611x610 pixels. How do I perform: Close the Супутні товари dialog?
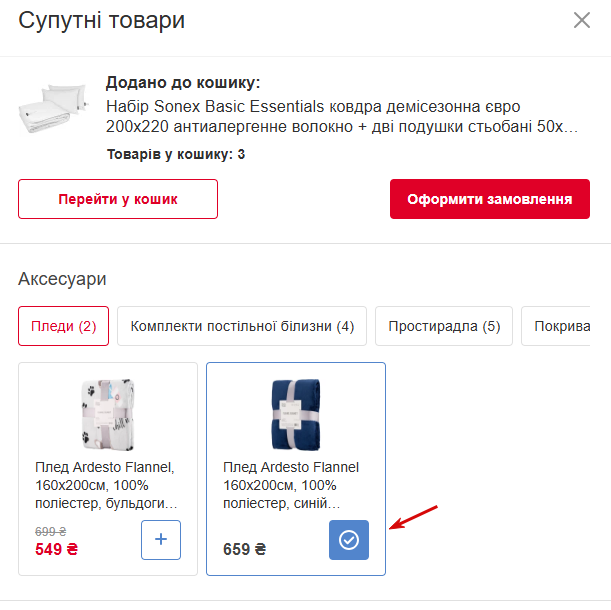(x=581, y=20)
